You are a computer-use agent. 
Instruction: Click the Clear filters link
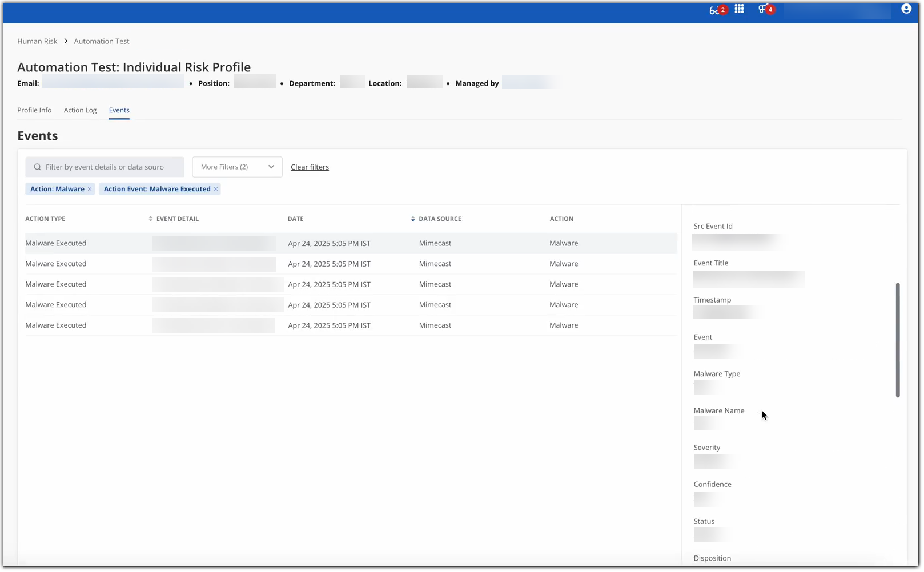310,167
